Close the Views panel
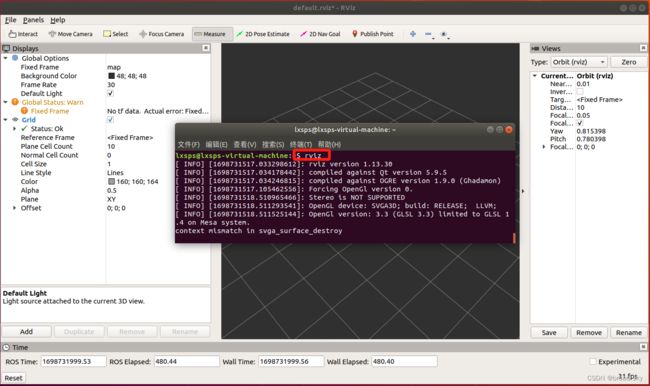The image size is (650, 386). (x=643, y=48)
